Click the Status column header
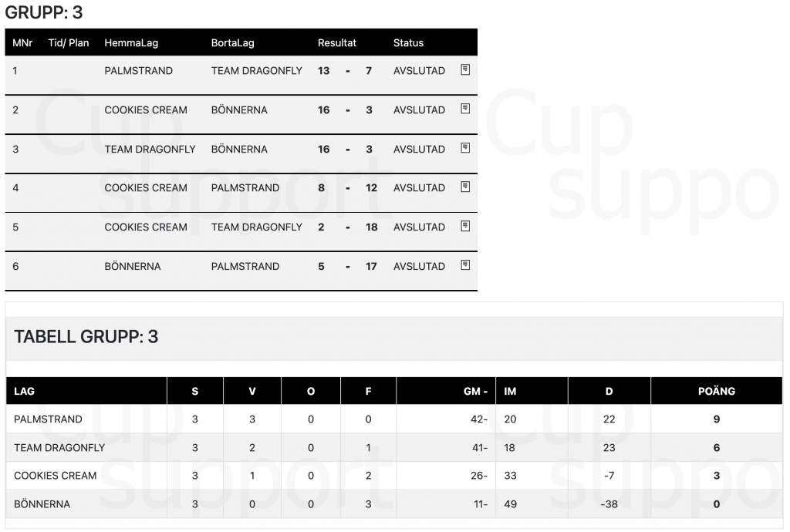Image resolution: width=790 pixels, height=532 pixels. point(408,42)
